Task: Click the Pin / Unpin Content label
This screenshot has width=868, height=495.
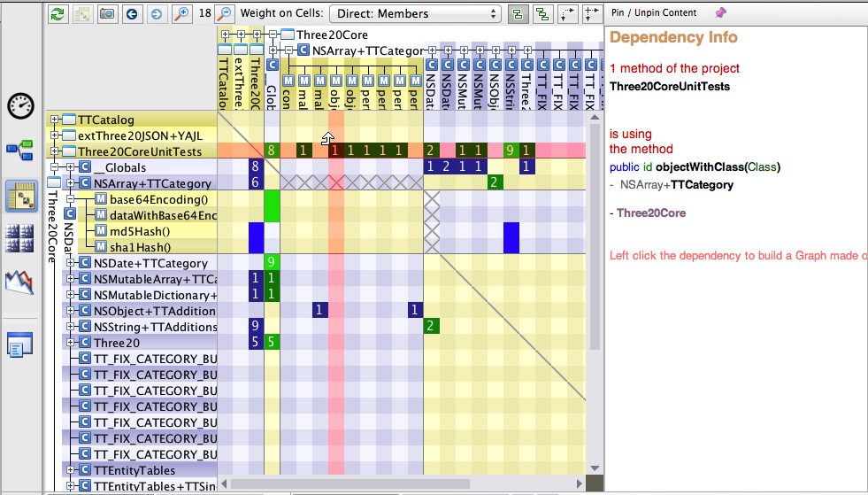Action: click(x=655, y=12)
